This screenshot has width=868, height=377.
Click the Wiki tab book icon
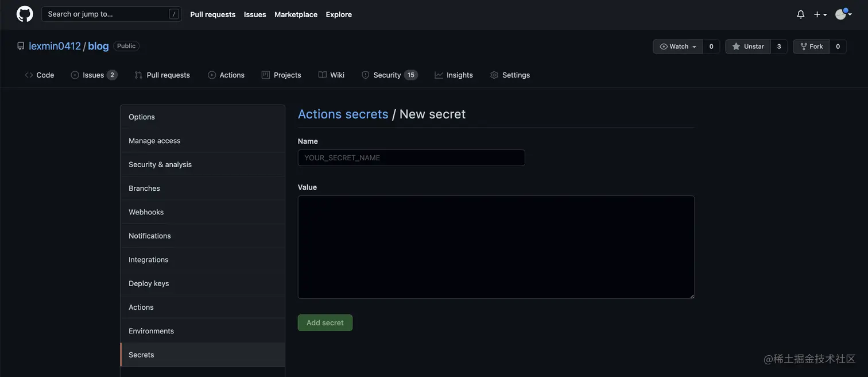coord(323,75)
